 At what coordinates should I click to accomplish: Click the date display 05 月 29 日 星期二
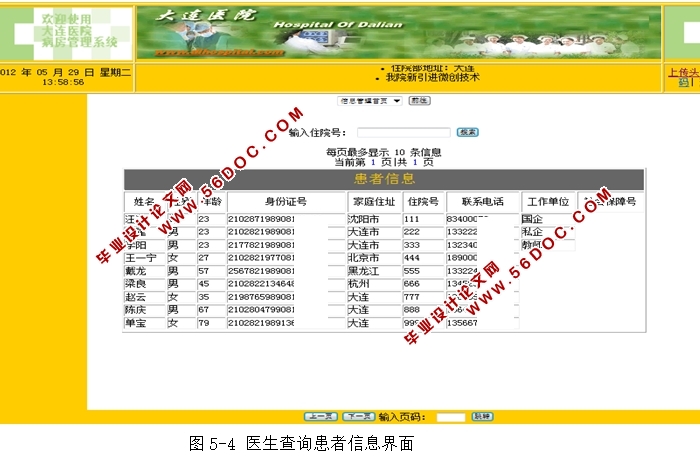pyautogui.click(x=84, y=72)
